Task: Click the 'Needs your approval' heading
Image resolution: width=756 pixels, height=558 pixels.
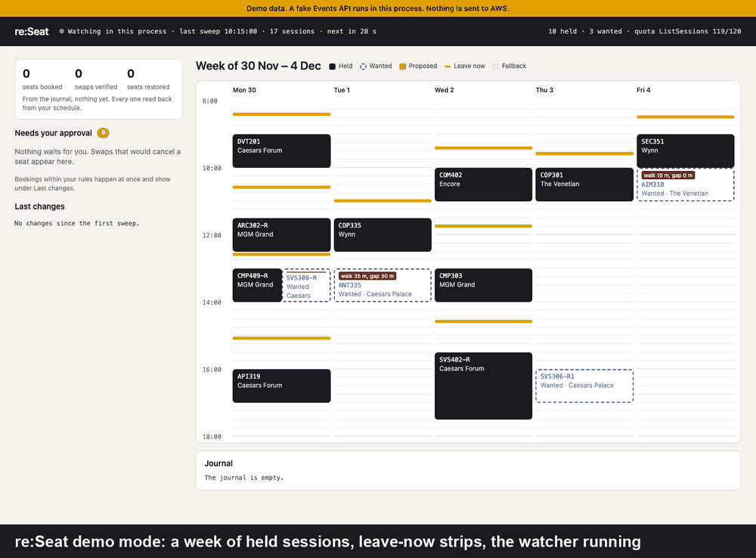Action: tap(53, 133)
